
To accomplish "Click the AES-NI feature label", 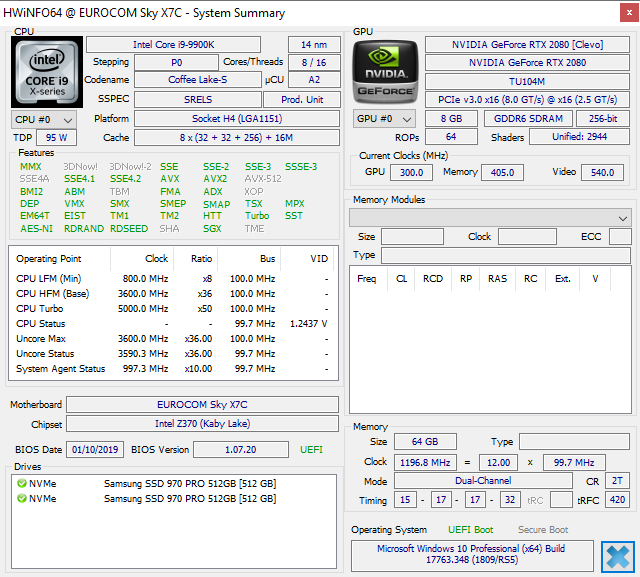I will [x=36, y=229].
